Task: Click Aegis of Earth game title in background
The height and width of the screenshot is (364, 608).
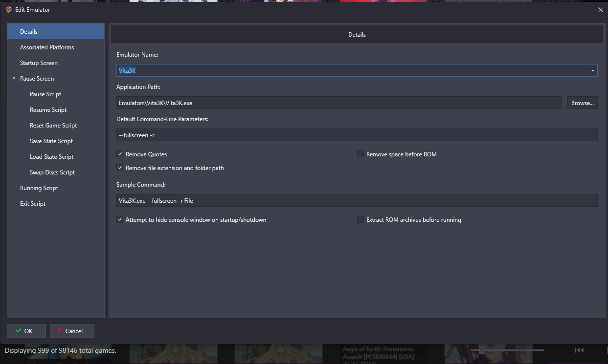Action: pos(378,353)
